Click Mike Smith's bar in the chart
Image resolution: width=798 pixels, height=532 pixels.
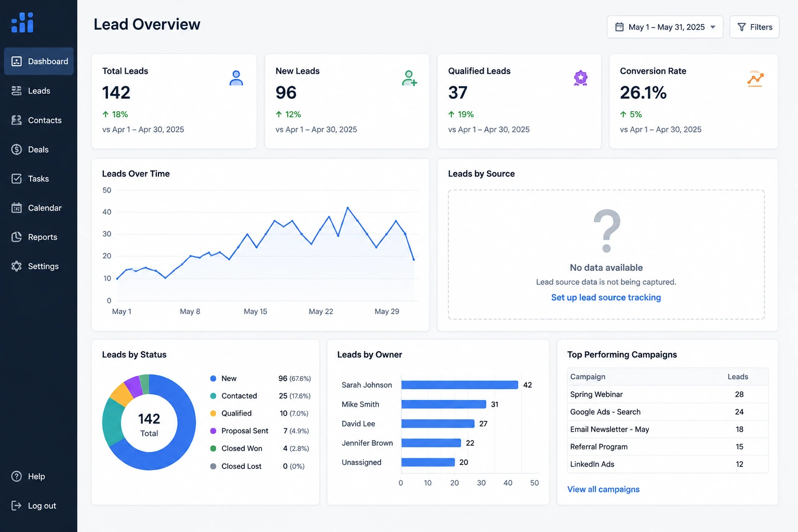[444, 404]
